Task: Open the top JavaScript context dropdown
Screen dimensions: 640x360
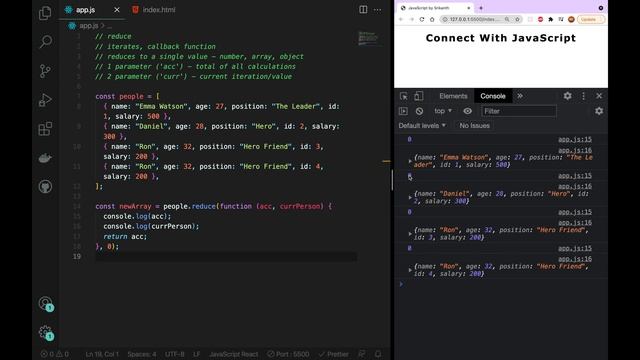Action: [x=443, y=111]
